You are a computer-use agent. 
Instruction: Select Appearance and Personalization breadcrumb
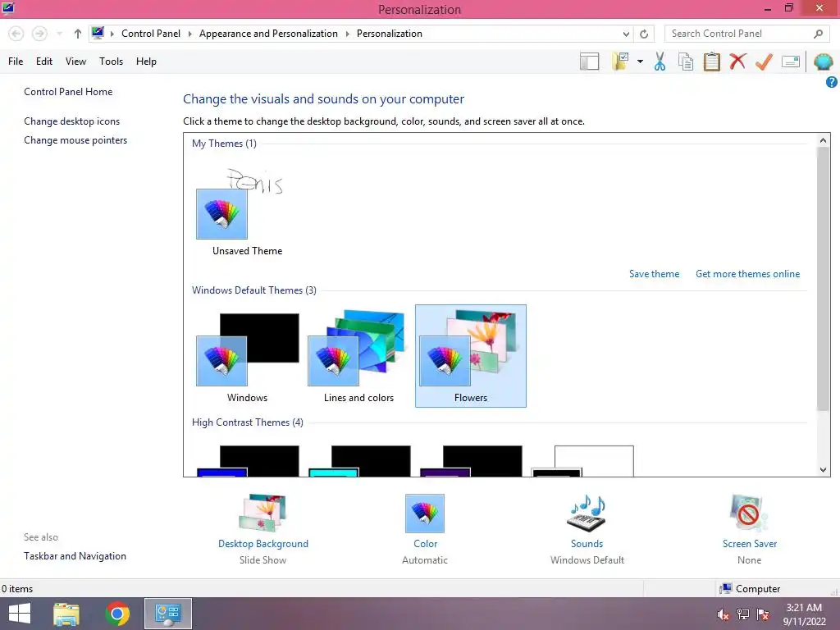coord(268,34)
